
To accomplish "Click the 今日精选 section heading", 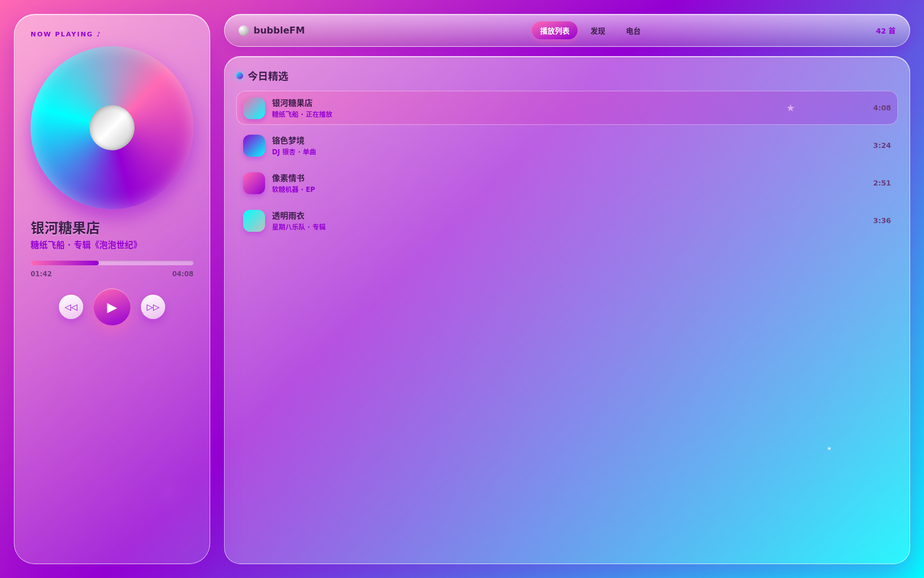I will [x=268, y=76].
